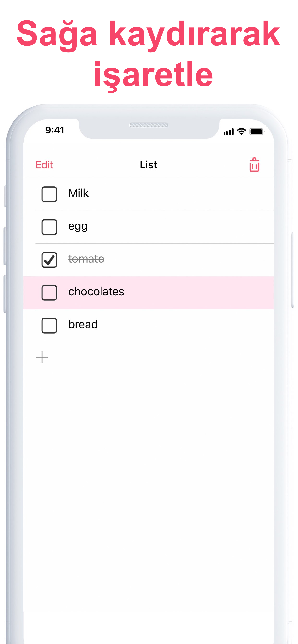The height and width of the screenshot is (644, 298).
Task: Check the egg checkbox
Action: pos(49,227)
